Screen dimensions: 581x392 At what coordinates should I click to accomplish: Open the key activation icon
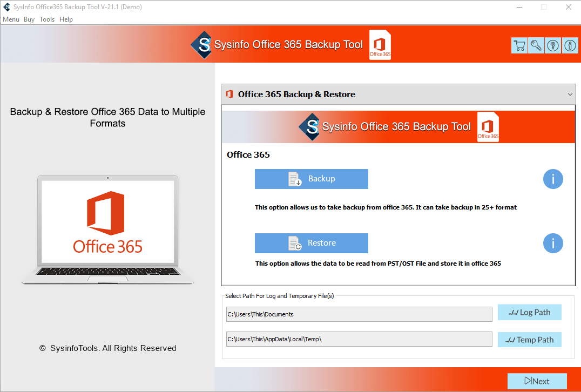[x=536, y=45]
